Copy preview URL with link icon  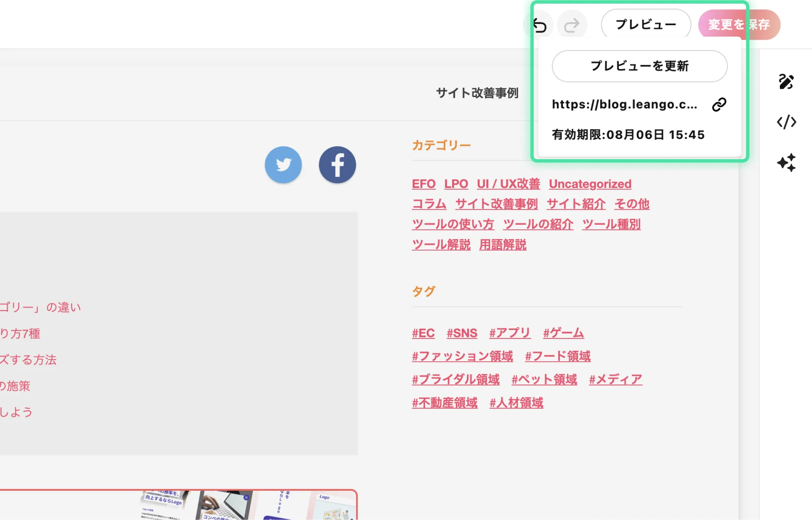coord(719,104)
